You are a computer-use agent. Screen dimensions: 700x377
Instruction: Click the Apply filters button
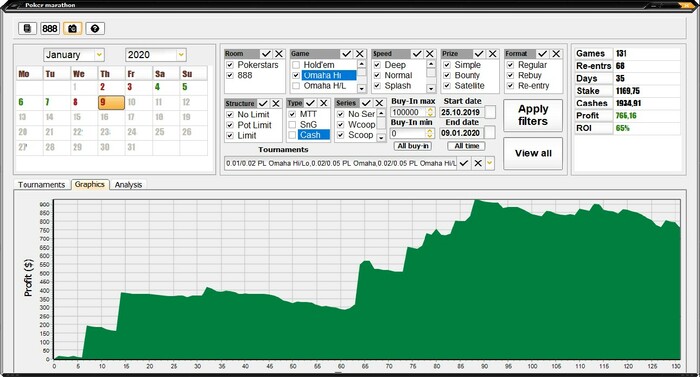point(533,115)
